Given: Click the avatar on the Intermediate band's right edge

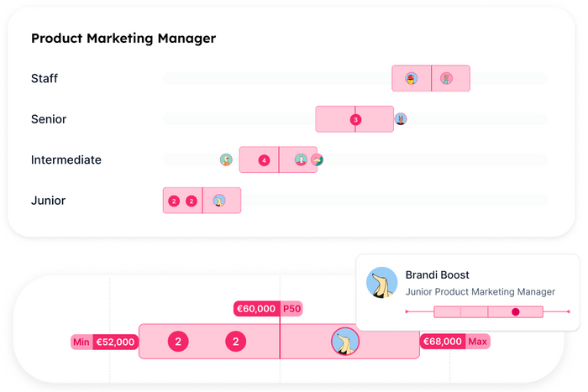Looking at the screenshot, I should coord(318,159).
